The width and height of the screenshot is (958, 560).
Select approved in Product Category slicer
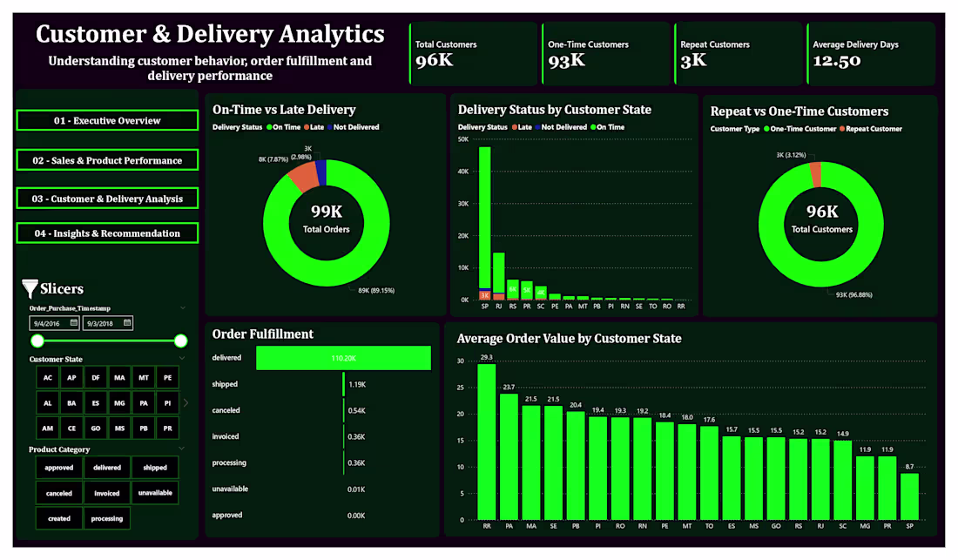(x=58, y=467)
